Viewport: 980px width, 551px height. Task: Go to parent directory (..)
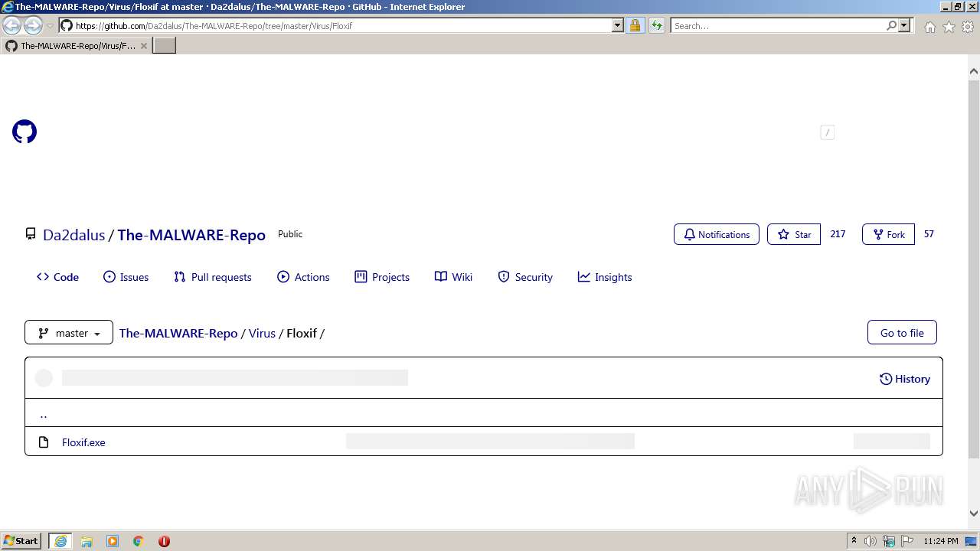(44, 414)
